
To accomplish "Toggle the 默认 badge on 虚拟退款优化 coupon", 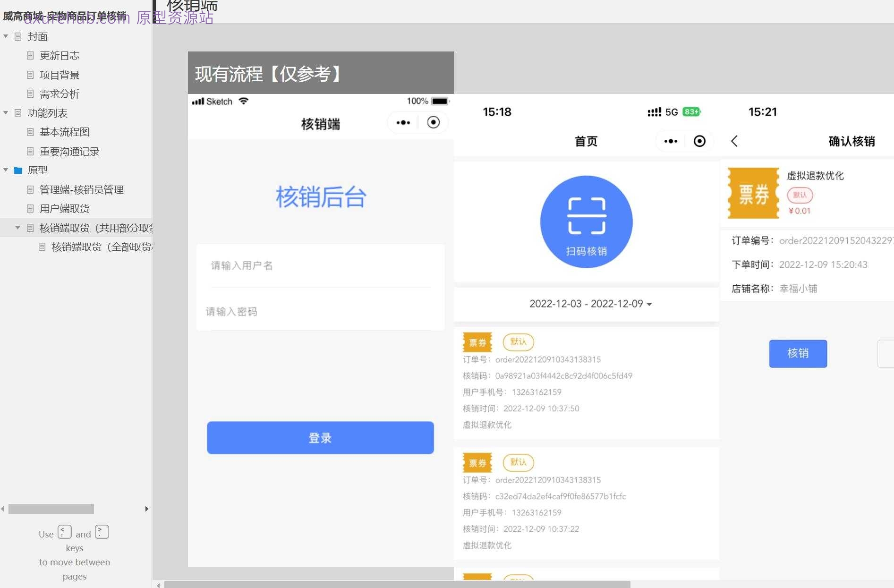I will (x=800, y=195).
